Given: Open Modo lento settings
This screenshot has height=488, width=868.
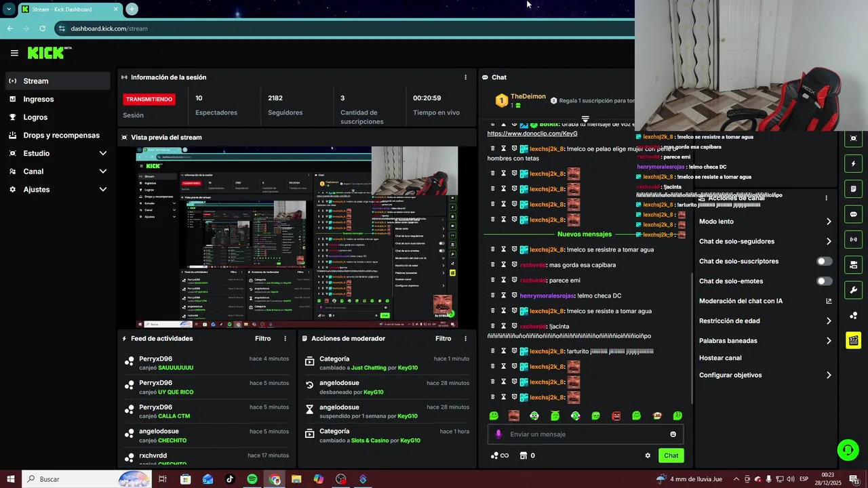Looking at the screenshot, I should tap(766, 222).
